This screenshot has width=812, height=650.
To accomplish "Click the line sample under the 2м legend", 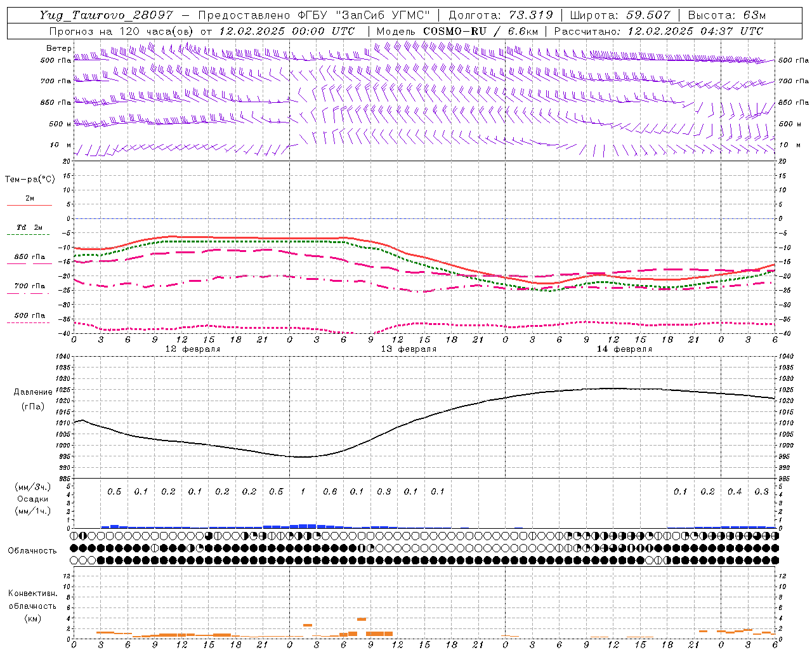I will click(x=29, y=206).
